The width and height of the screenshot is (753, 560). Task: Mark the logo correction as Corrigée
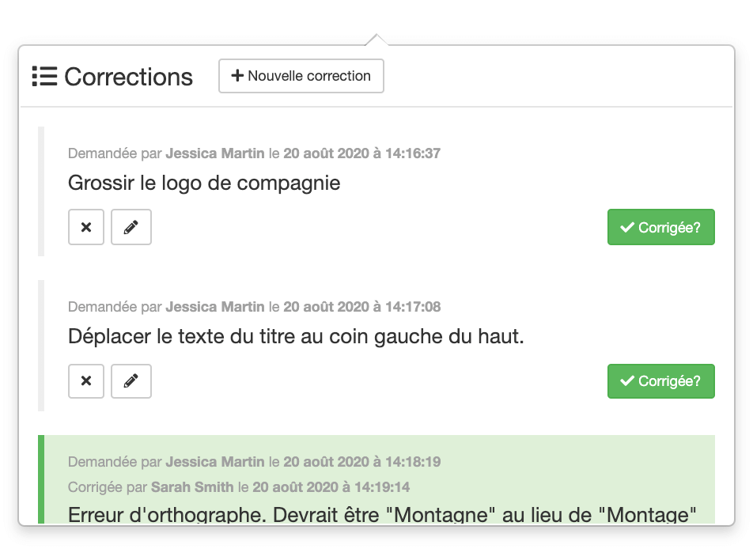pos(661,227)
